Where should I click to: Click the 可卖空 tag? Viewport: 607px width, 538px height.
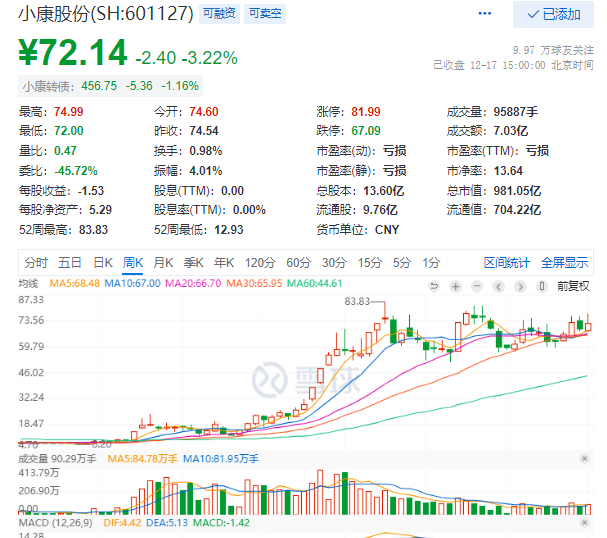265,14
